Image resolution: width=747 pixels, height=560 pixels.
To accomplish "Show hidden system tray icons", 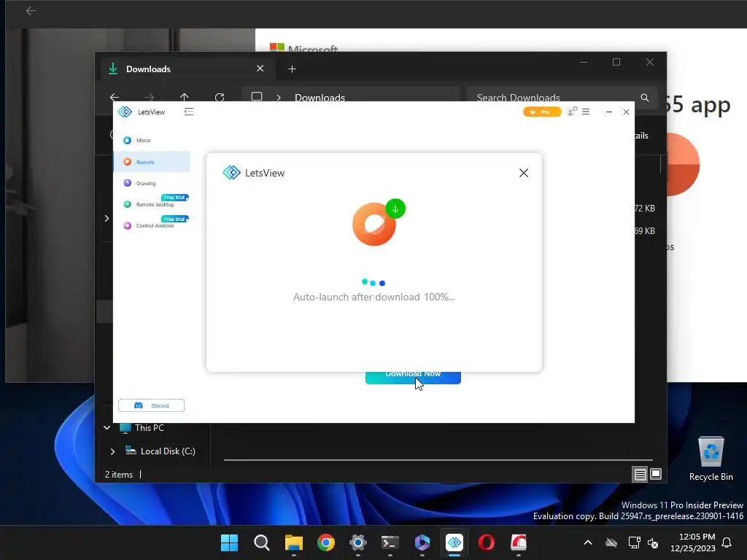I will pos(588,542).
